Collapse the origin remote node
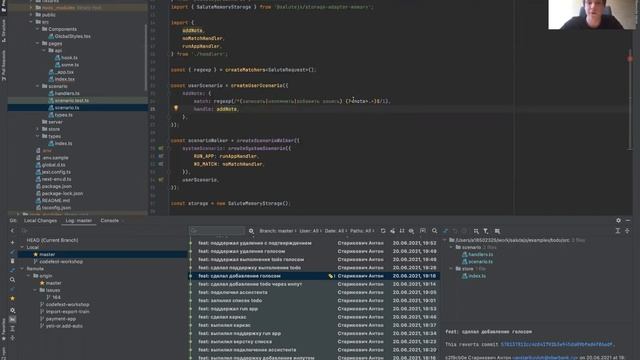640x360 pixels. coord(29,276)
